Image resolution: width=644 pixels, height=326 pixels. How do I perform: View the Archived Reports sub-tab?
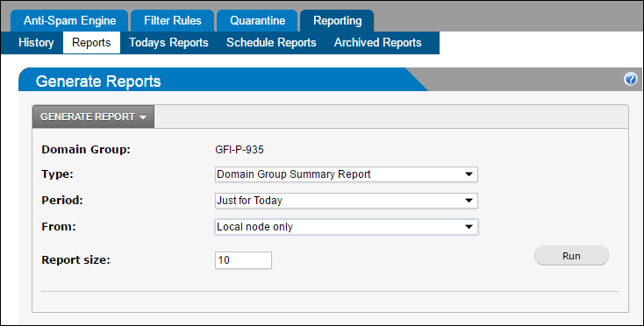[x=378, y=43]
